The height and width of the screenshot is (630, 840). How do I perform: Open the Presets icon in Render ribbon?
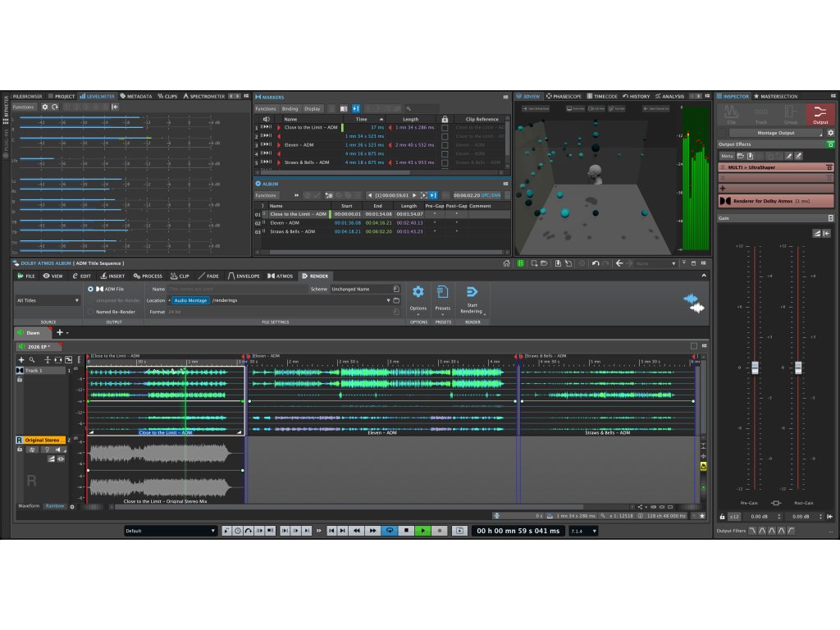pos(442,292)
